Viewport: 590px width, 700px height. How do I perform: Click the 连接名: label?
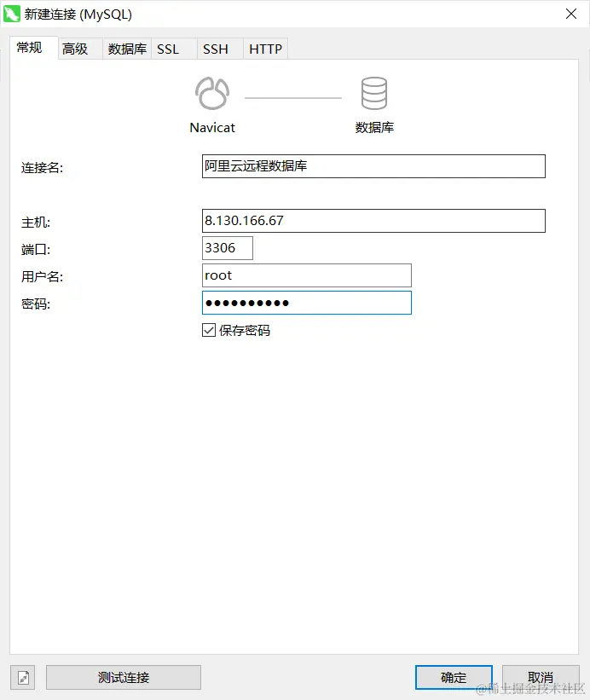pyautogui.click(x=43, y=168)
